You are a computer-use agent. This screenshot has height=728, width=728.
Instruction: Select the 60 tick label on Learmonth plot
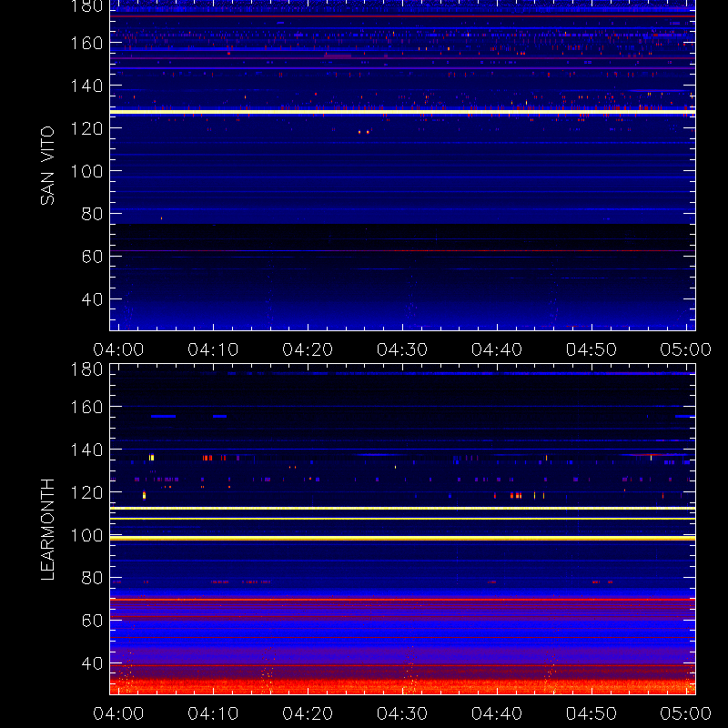click(92, 621)
